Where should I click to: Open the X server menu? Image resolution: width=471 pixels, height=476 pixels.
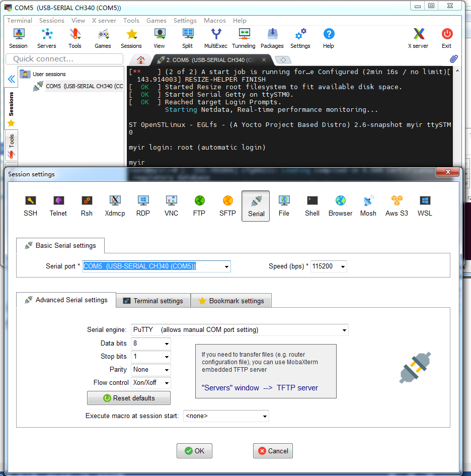pos(104,20)
